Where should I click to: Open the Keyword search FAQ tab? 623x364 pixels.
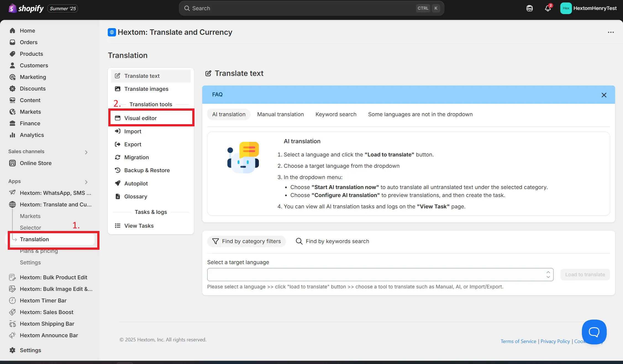pos(336,114)
